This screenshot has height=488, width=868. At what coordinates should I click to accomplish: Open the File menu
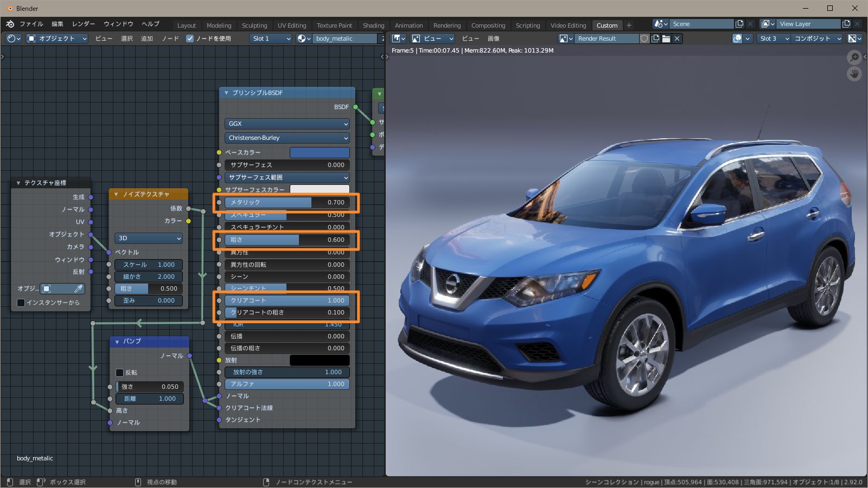[x=31, y=24]
